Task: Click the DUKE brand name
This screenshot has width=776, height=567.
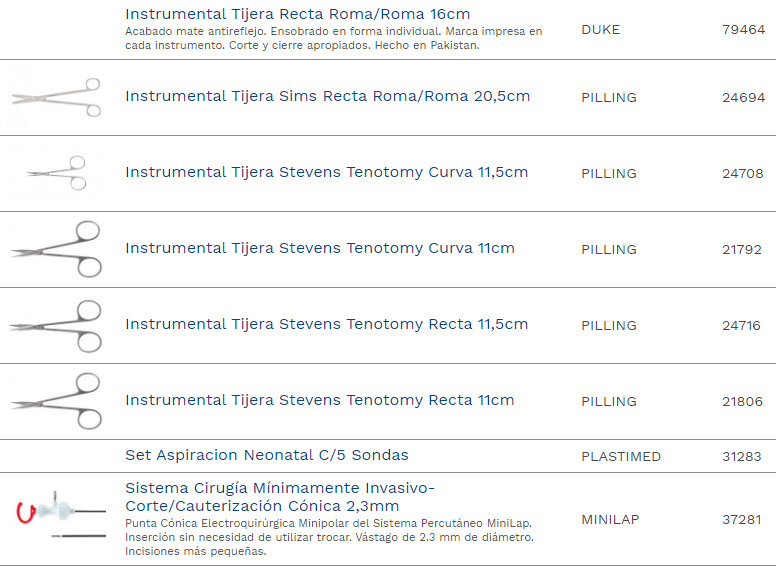Action: pos(600,30)
